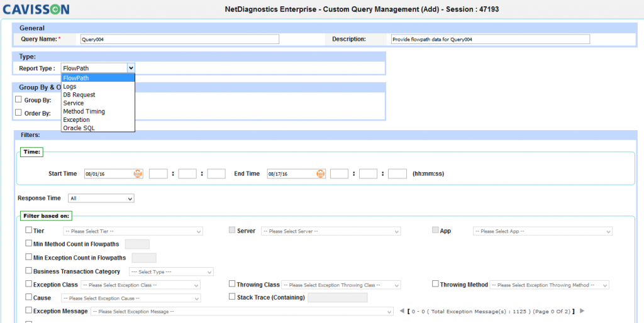Open the Please Select Tier dropdown

coord(133,231)
